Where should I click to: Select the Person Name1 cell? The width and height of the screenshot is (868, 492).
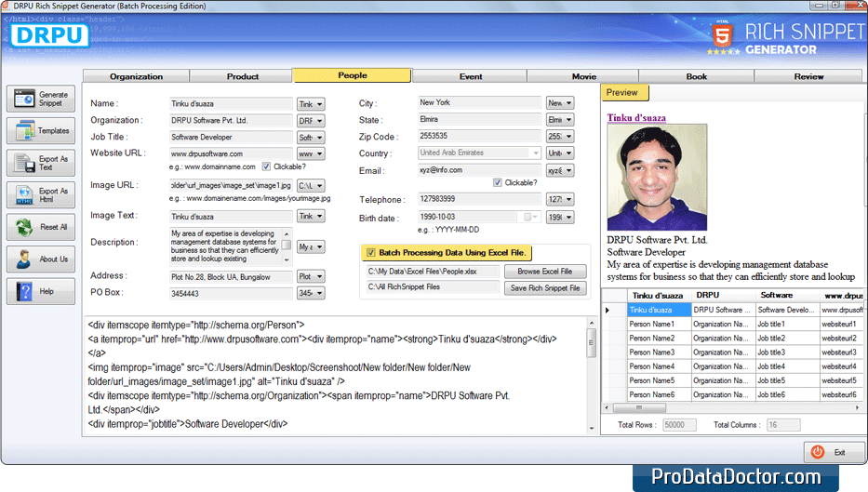(x=659, y=324)
